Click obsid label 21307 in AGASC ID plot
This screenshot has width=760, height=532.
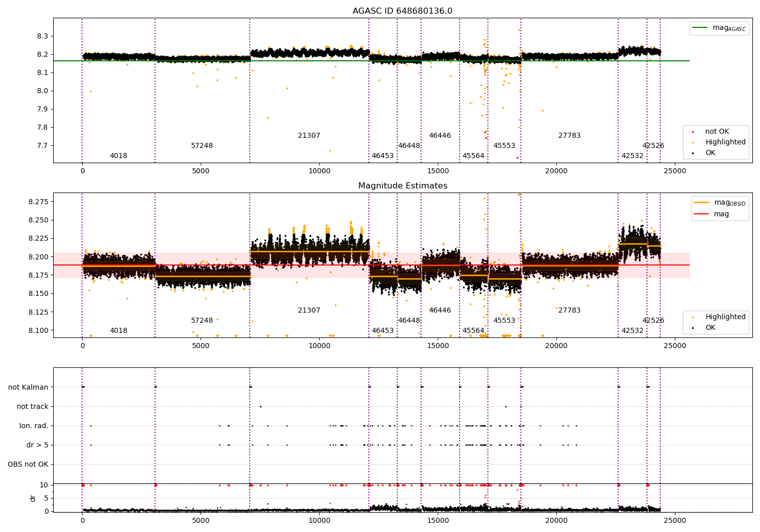[x=309, y=136]
